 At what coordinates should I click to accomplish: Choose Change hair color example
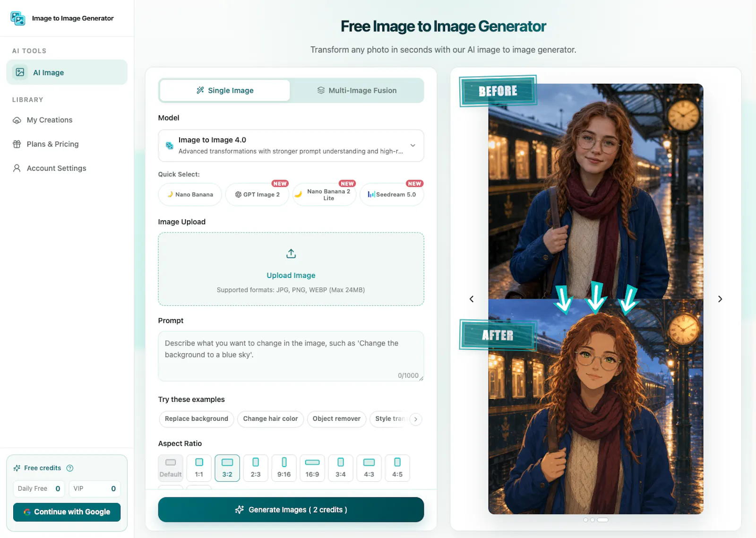(x=270, y=419)
